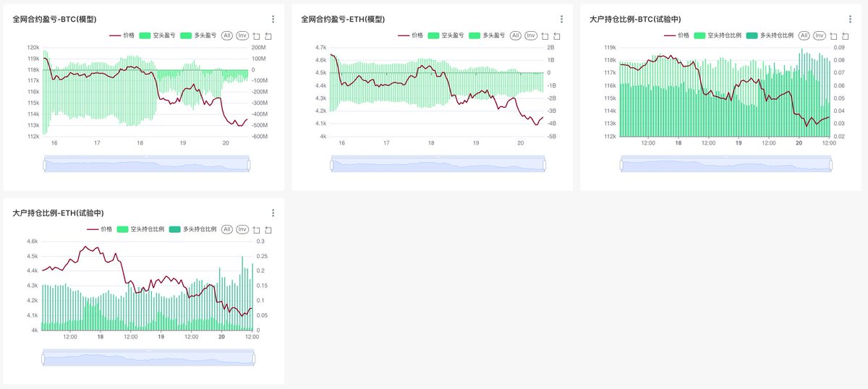Click All legend selector on 全网合约盈亏-ETH chart

pos(516,35)
